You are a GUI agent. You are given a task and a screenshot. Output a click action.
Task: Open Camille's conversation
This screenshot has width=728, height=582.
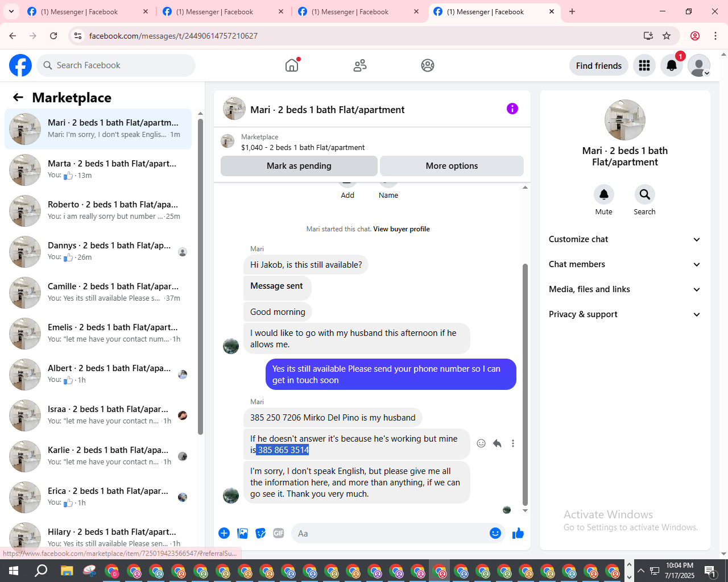click(x=98, y=293)
